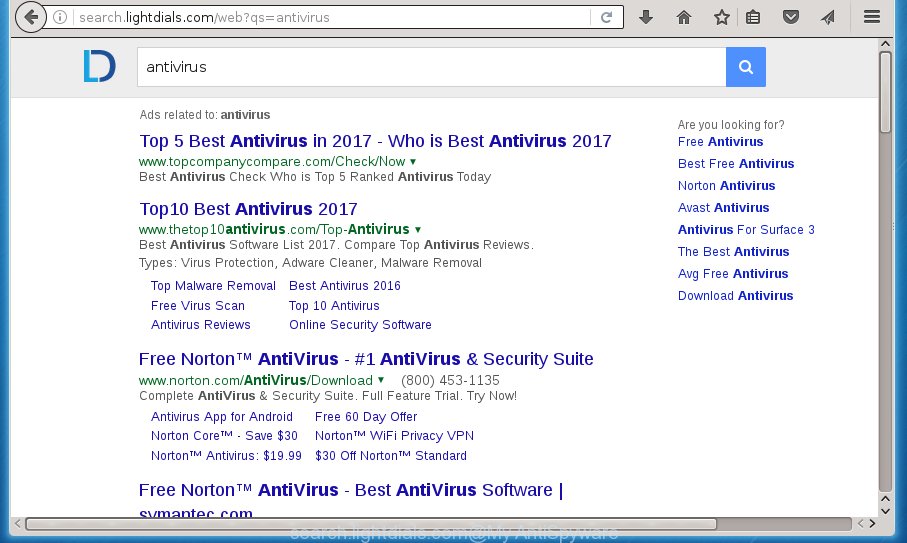Open 'Free Virus Scan' sitelink
Image resolution: width=907 pixels, height=543 pixels.
[x=198, y=305]
